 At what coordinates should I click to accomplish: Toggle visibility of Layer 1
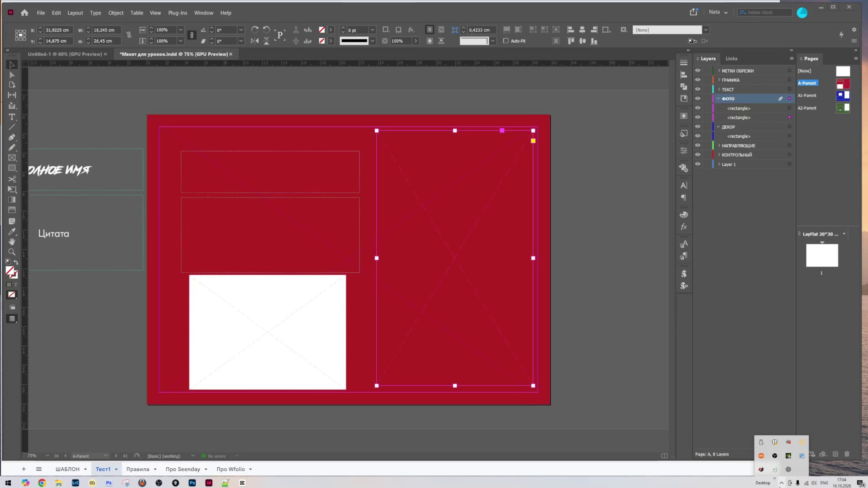697,164
